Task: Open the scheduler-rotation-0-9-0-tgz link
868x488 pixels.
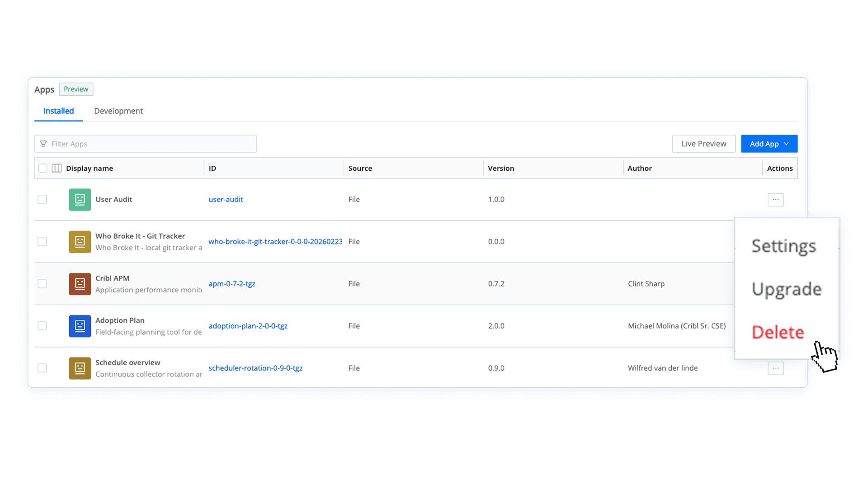Action: tap(255, 368)
